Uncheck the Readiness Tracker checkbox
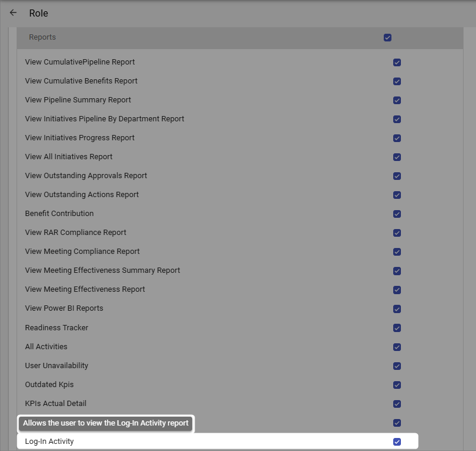Image resolution: width=476 pixels, height=451 pixels. (397, 328)
